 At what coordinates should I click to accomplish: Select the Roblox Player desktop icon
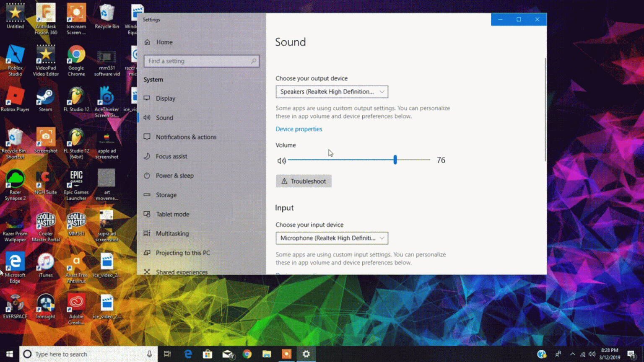coord(15,100)
